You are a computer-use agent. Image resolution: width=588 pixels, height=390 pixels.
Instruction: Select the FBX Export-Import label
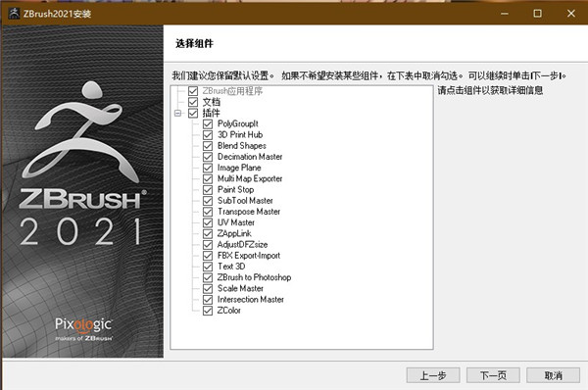[249, 256]
